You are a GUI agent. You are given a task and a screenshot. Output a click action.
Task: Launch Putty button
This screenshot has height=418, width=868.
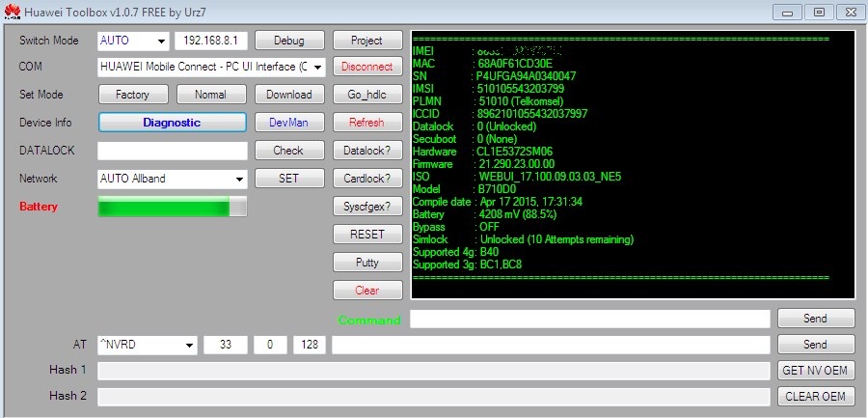[x=367, y=263]
